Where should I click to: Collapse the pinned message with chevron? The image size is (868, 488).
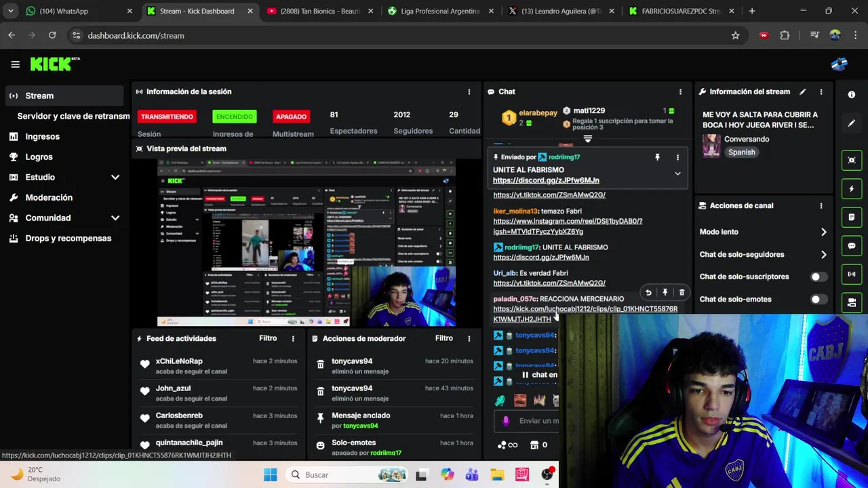coord(677,174)
